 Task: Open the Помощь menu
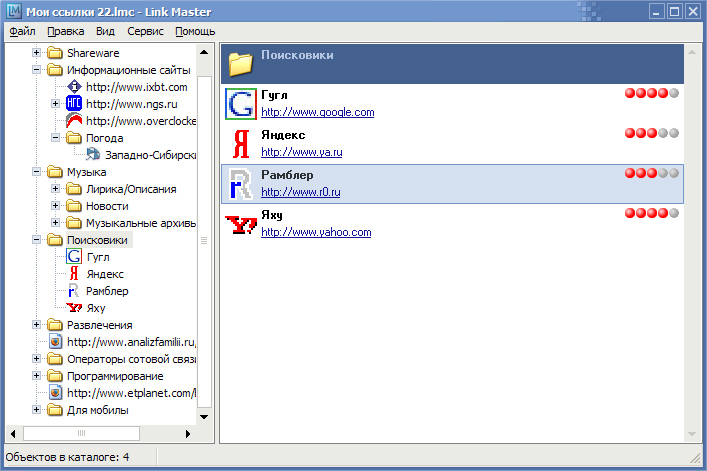tap(195, 31)
